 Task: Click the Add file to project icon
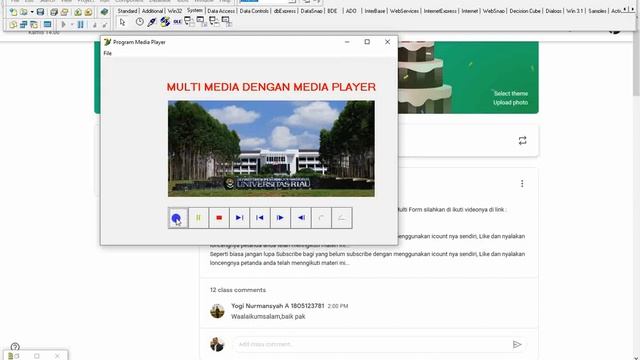pos(78,12)
